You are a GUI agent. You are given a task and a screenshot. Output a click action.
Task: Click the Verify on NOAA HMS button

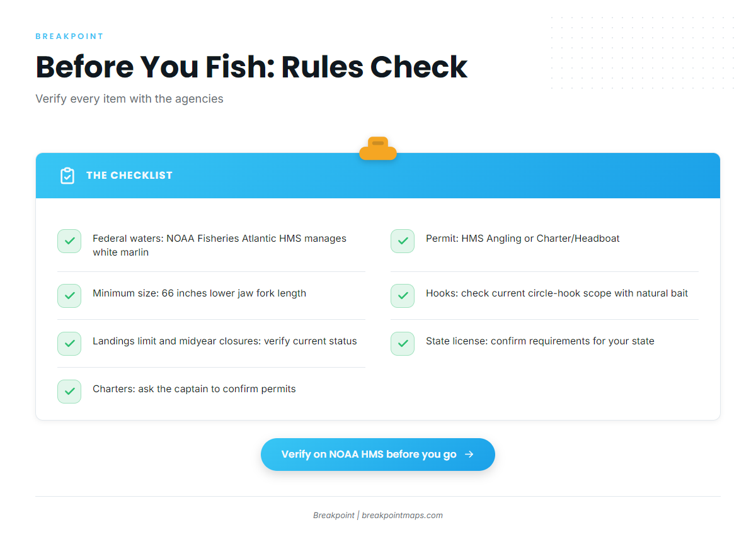click(x=378, y=455)
